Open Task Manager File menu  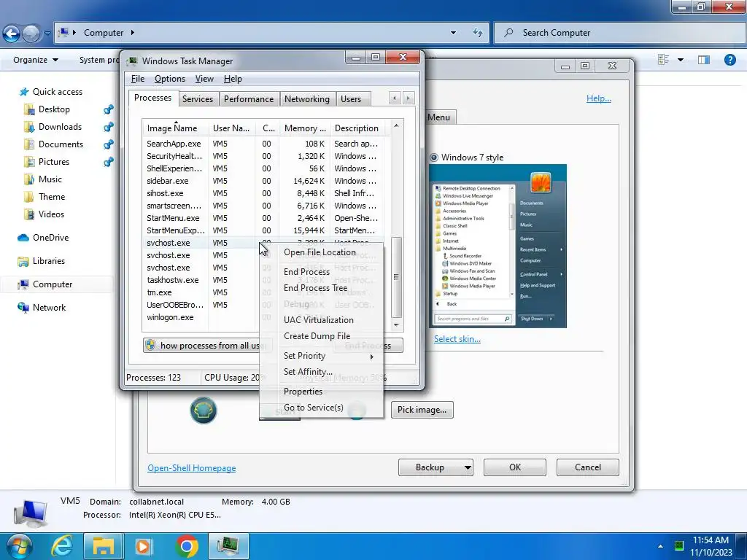click(x=138, y=79)
